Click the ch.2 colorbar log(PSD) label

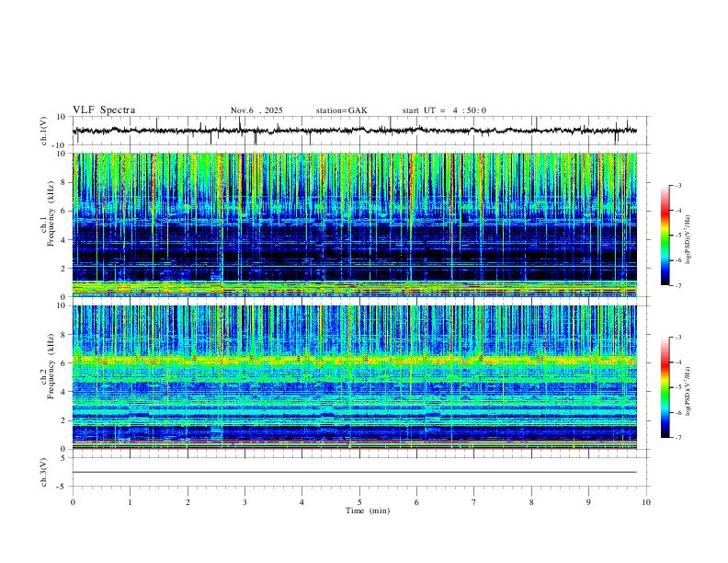pyautogui.click(x=688, y=391)
